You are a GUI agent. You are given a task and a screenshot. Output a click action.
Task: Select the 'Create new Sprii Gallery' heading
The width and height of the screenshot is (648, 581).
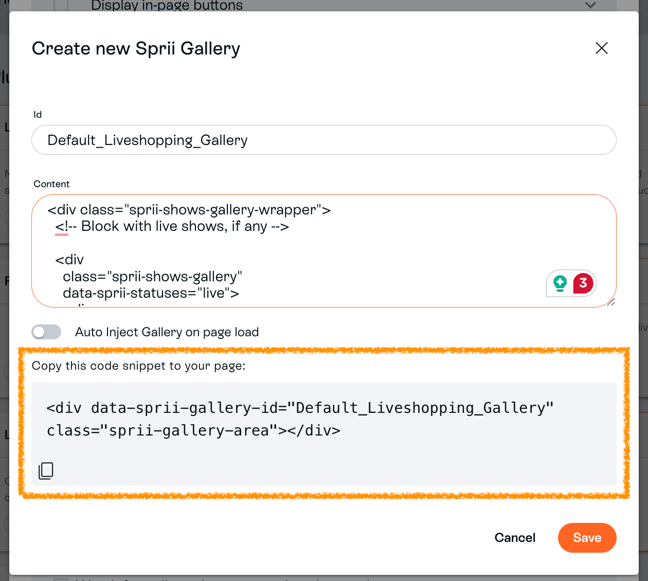136,48
